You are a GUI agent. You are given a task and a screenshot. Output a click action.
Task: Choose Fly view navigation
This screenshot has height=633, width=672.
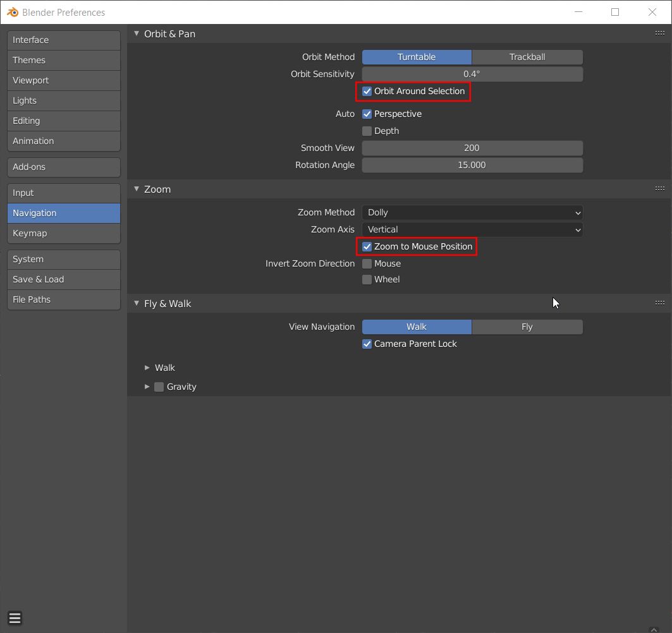(527, 327)
